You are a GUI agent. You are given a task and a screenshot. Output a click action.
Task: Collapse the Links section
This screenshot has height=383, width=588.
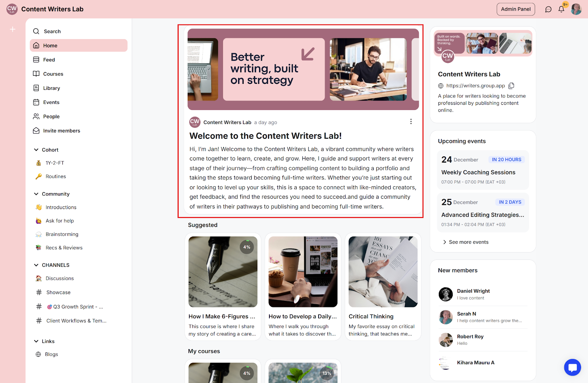click(x=36, y=341)
